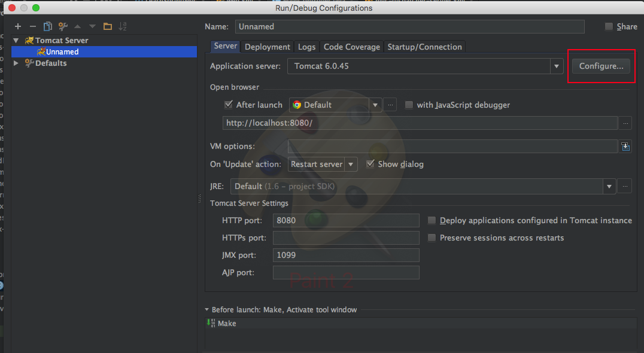Open the Logs tab
The image size is (644, 353).
[307, 47]
